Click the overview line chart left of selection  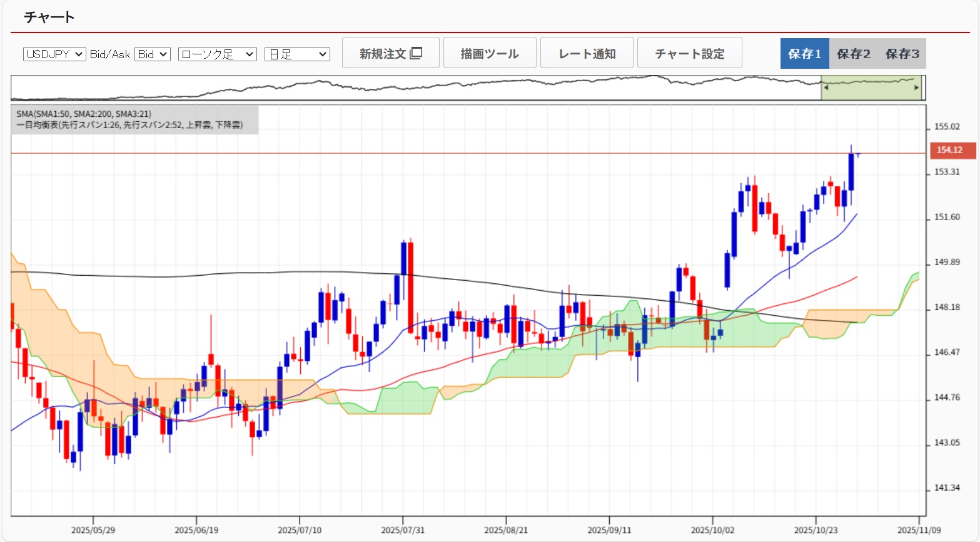(x=413, y=86)
